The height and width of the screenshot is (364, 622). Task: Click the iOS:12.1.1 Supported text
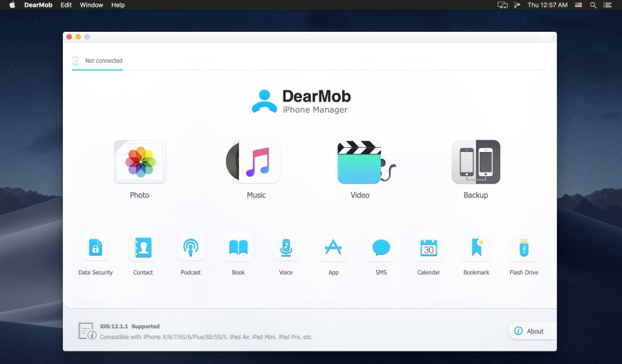130,326
